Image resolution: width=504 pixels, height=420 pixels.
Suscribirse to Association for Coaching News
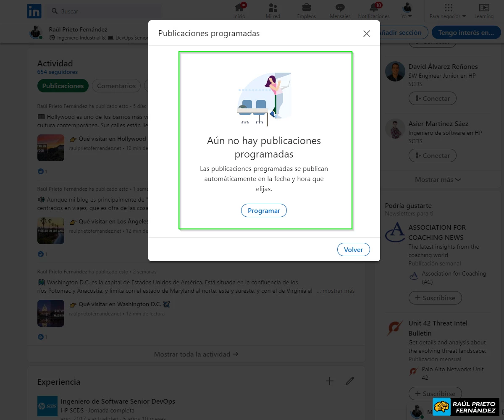point(435,298)
